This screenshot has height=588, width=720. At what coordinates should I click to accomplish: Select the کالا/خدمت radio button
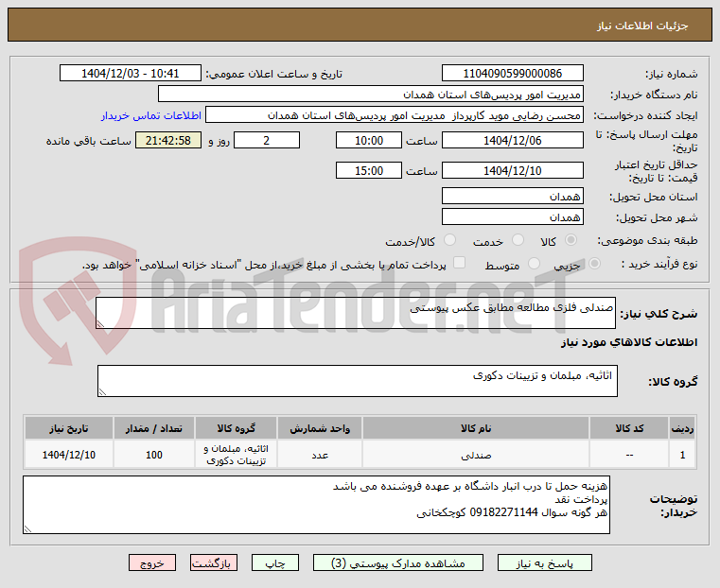449,240
